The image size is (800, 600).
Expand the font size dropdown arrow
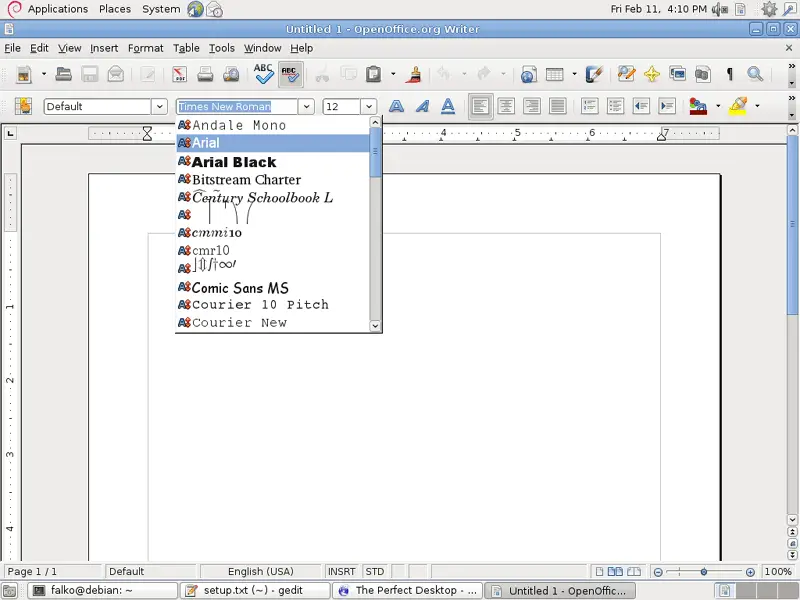(368, 107)
